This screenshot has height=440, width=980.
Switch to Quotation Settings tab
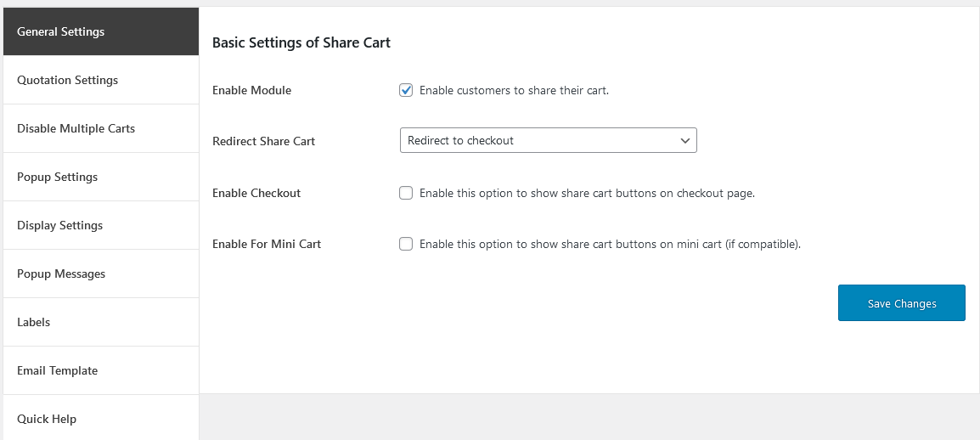101,80
